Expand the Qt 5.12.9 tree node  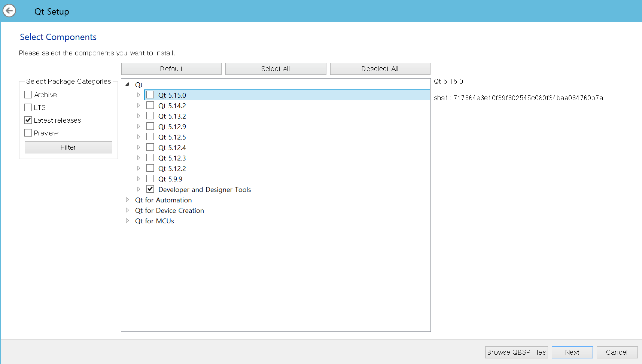pyautogui.click(x=139, y=126)
